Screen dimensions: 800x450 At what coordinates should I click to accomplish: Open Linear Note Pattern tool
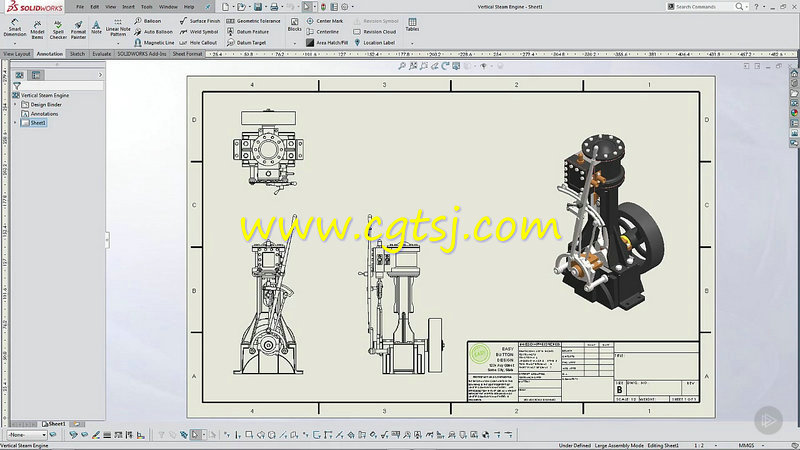click(118, 28)
